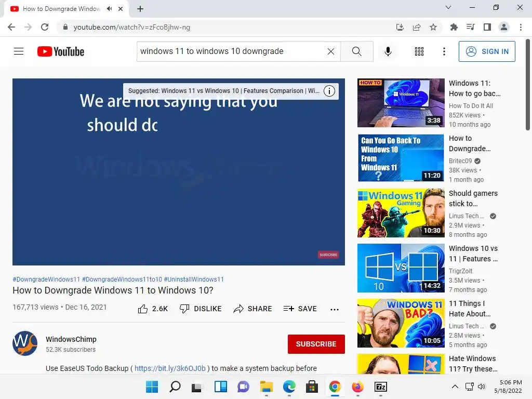Viewport: 532px width, 399px height.
Task: Search with your voice microphone
Action: [388, 51]
